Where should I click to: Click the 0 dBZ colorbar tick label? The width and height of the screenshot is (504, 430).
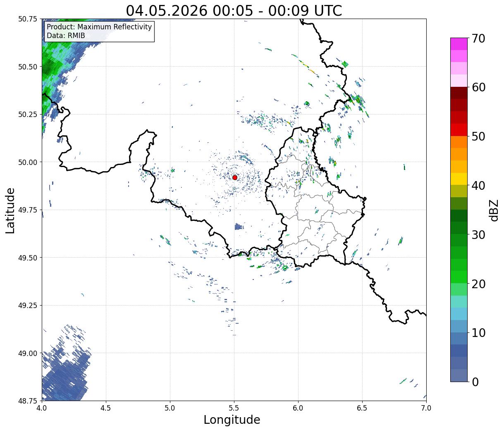(x=475, y=382)
